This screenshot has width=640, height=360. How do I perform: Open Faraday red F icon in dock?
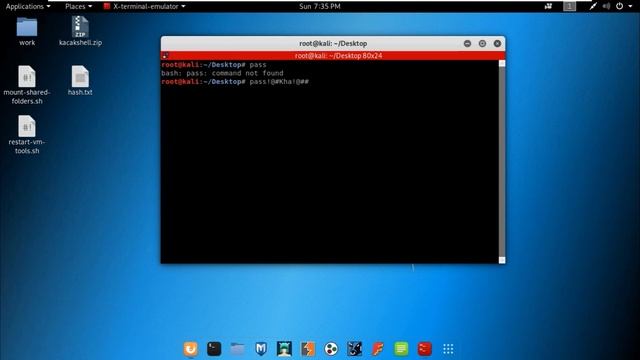pos(378,349)
